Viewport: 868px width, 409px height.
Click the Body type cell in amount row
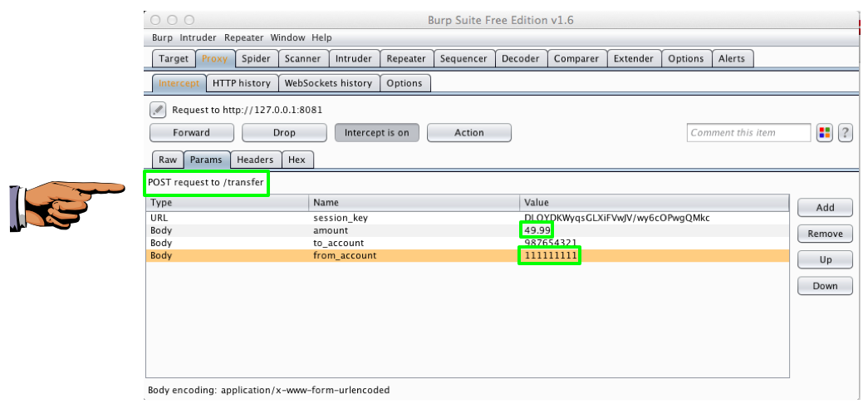pos(227,230)
